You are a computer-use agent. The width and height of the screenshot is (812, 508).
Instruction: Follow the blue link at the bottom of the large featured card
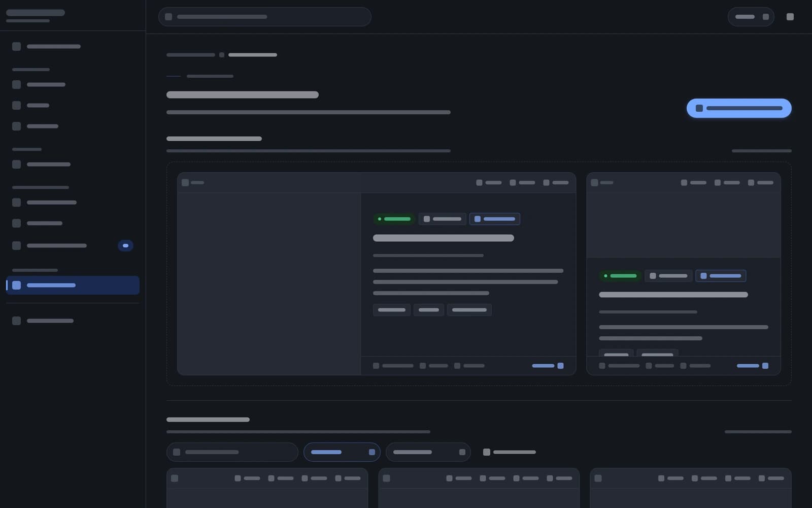click(x=548, y=366)
